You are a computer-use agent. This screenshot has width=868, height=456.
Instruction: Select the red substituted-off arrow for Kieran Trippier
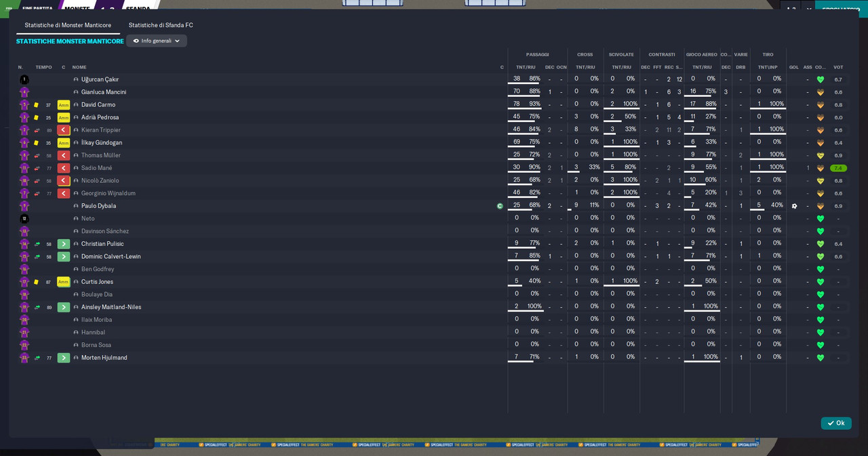click(64, 130)
